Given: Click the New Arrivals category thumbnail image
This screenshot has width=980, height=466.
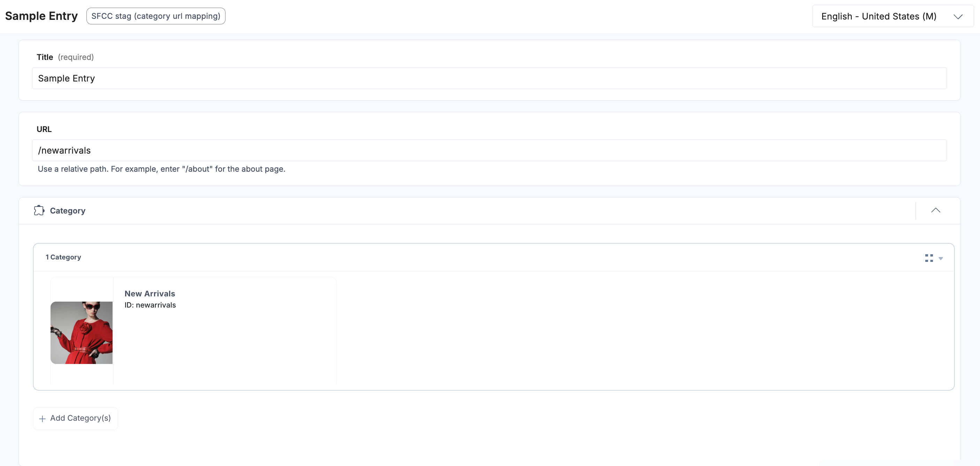Looking at the screenshot, I should [x=82, y=333].
